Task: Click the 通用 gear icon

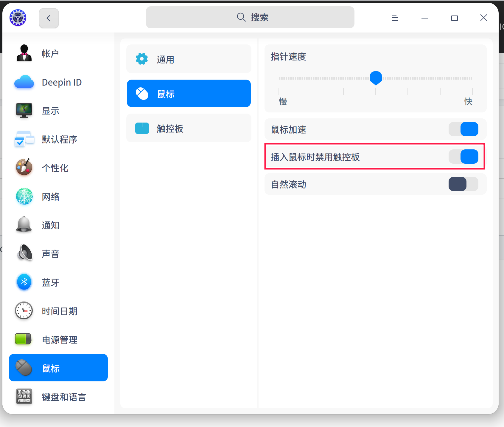Action: click(x=142, y=59)
